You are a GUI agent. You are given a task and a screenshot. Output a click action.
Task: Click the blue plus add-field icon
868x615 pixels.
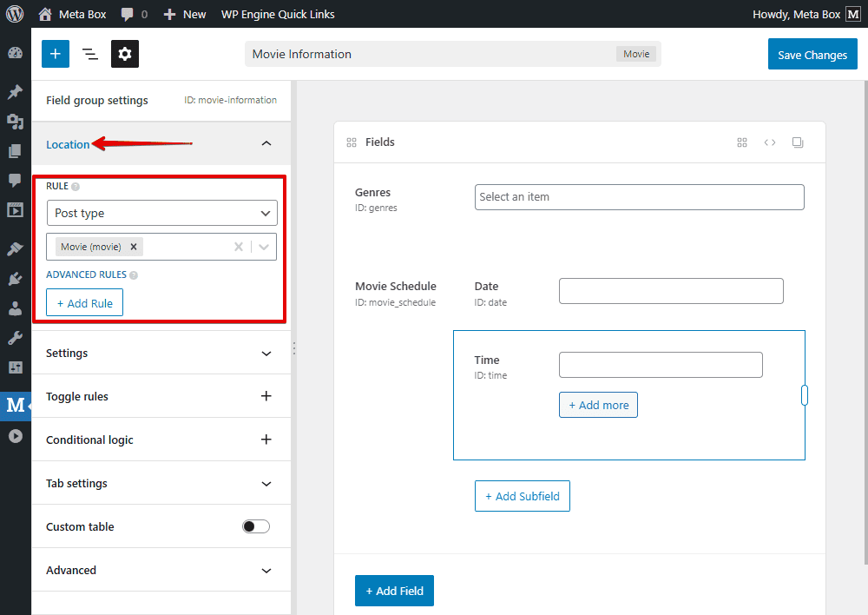point(56,54)
